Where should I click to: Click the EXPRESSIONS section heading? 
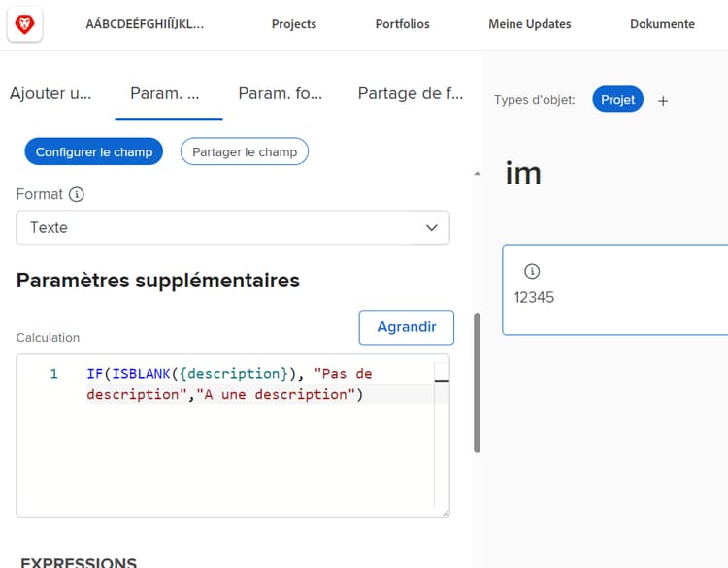point(79,562)
